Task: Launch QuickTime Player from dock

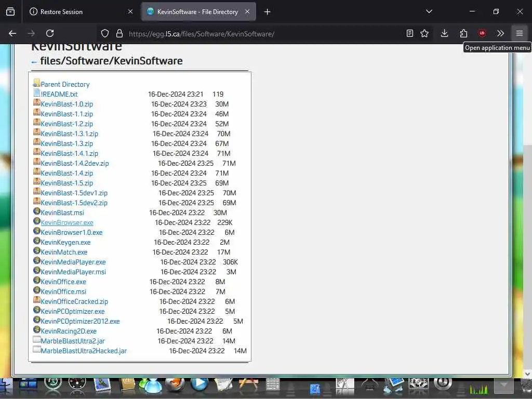Action: [x=199, y=385]
